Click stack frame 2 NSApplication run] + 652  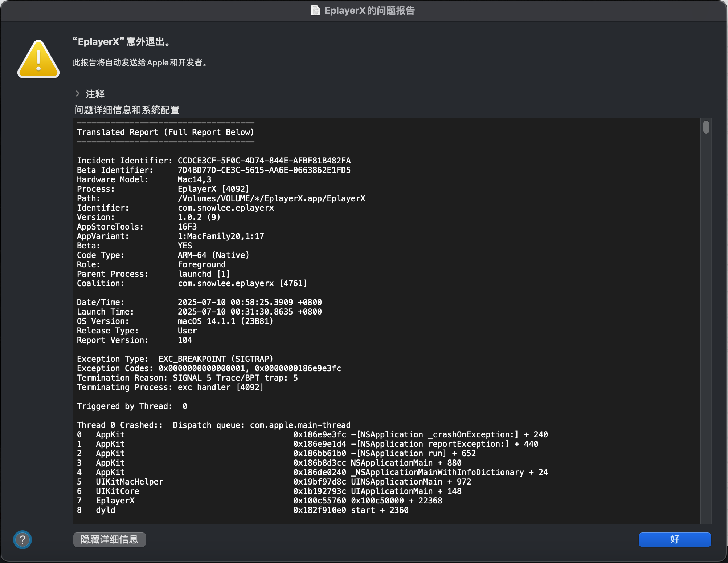[276, 453]
